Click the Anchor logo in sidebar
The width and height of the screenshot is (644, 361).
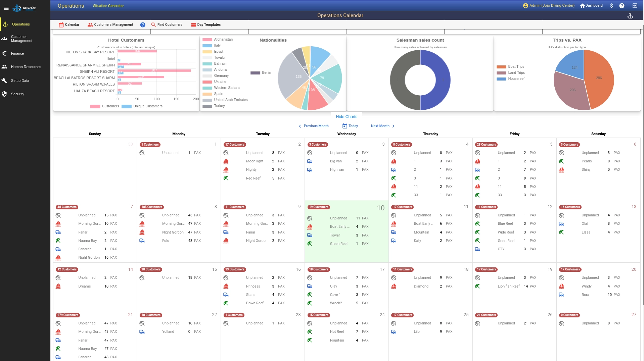point(24,8)
